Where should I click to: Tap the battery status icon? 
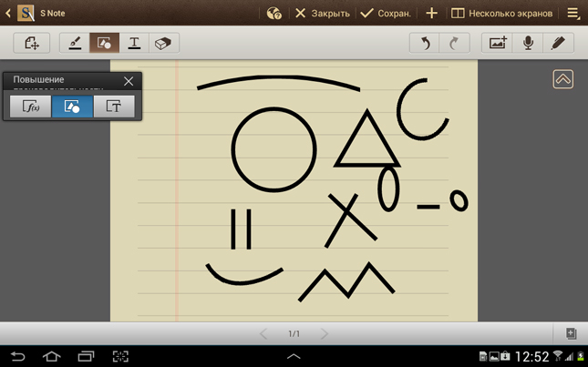click(x=581, y=356)
